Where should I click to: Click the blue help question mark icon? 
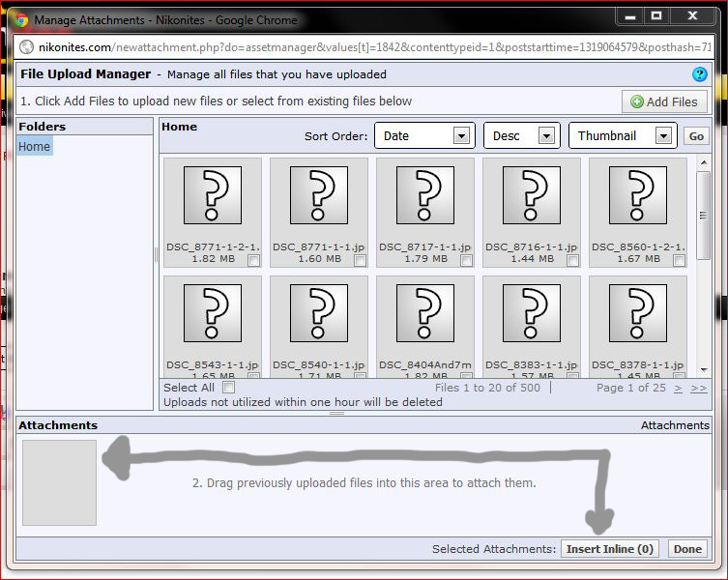coord(700,74)
